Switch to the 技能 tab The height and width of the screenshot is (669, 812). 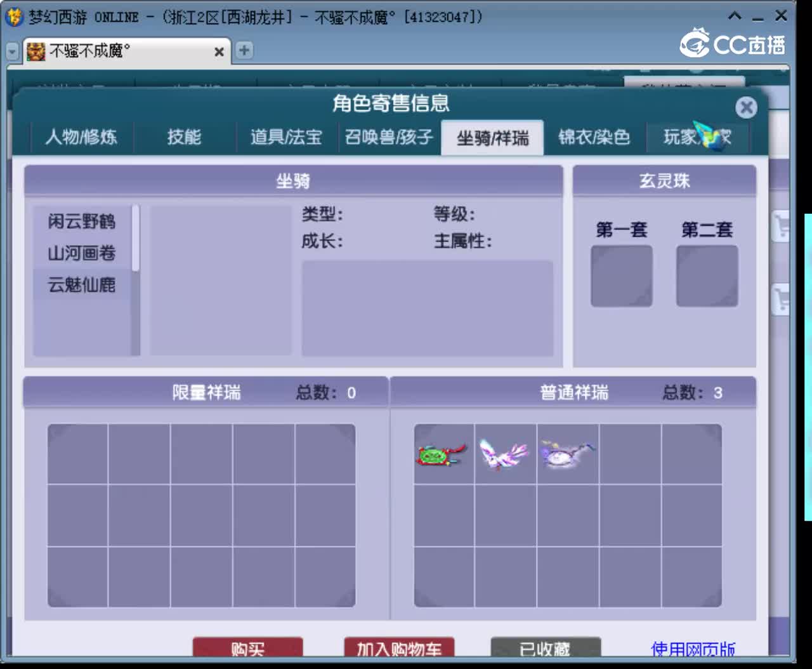(x=184, y=137)
